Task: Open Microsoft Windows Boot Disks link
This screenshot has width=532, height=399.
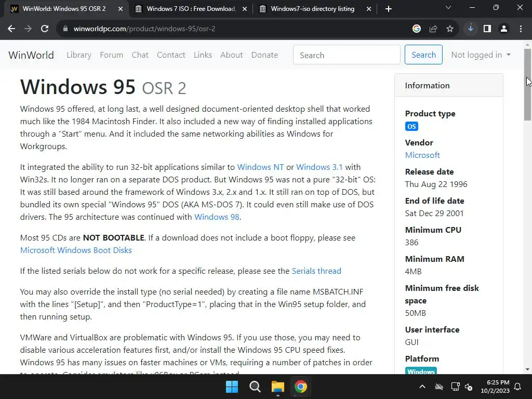Action: click(76, 250)
